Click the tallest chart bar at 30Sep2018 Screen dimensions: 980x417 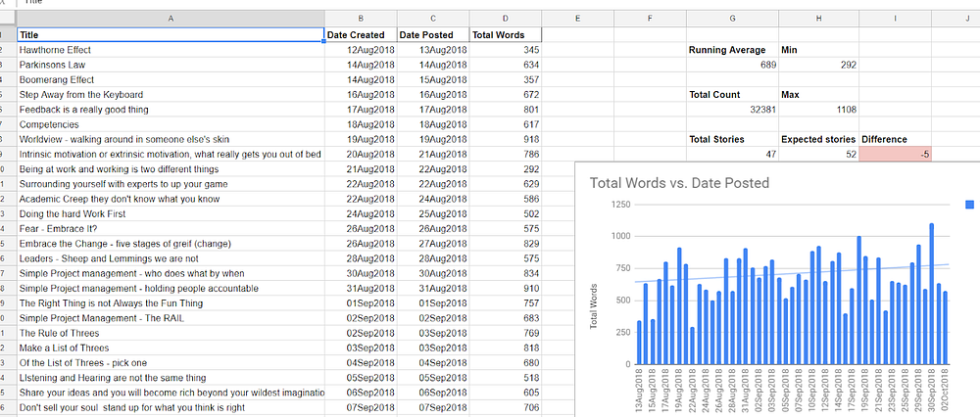pos(931,294)
